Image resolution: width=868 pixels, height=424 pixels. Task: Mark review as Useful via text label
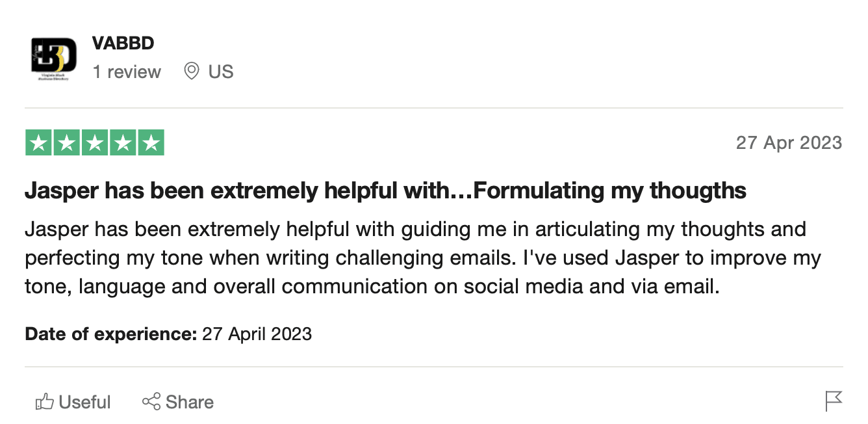tap(85, 402)
